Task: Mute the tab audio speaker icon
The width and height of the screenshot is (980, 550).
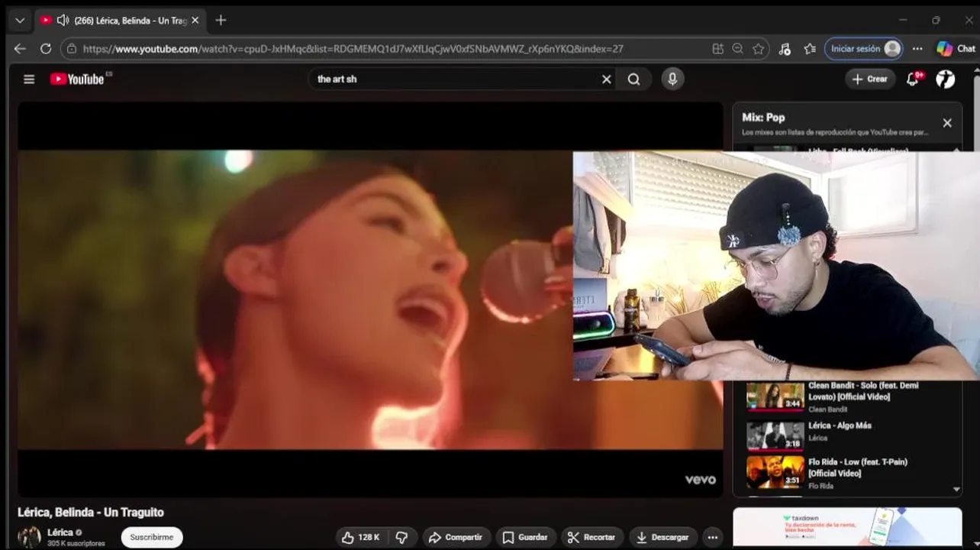Action: click(63, 21)
